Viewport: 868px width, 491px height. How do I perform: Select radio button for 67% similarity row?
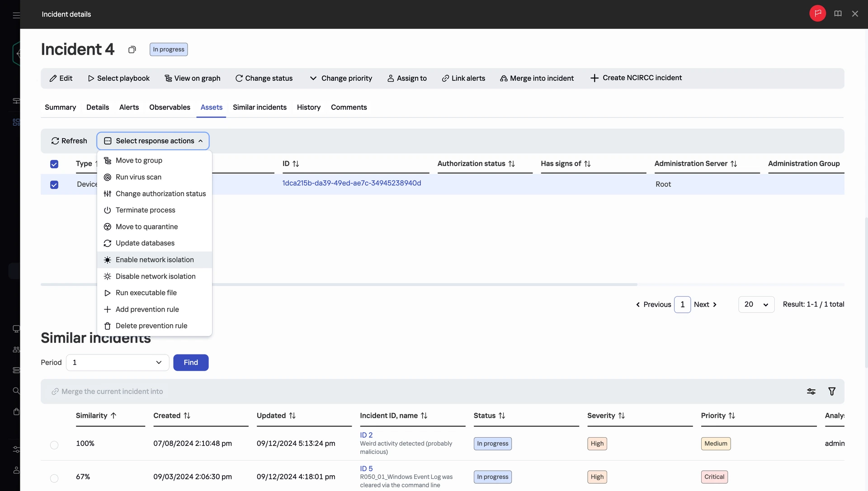[x=54, y=478]
